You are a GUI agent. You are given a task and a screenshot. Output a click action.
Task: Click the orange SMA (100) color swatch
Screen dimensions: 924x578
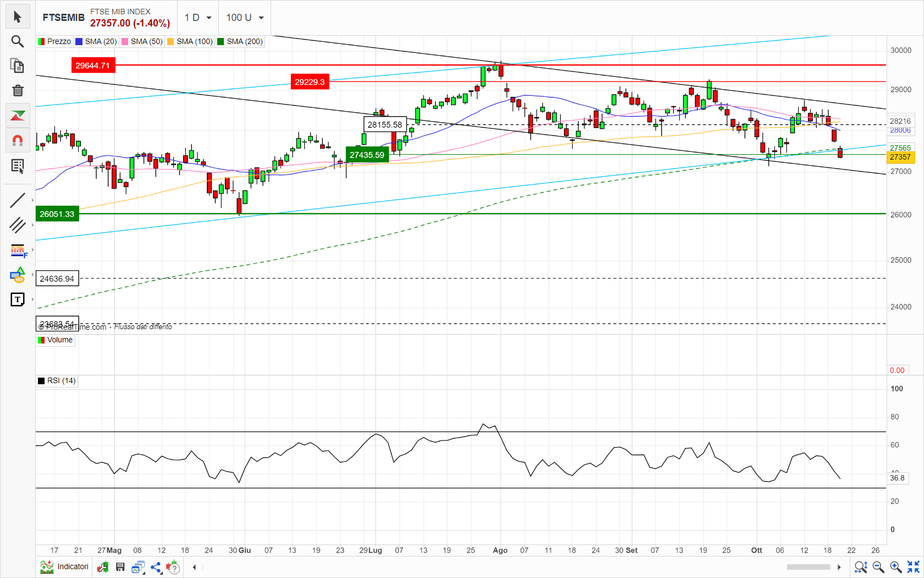point(170,41)
